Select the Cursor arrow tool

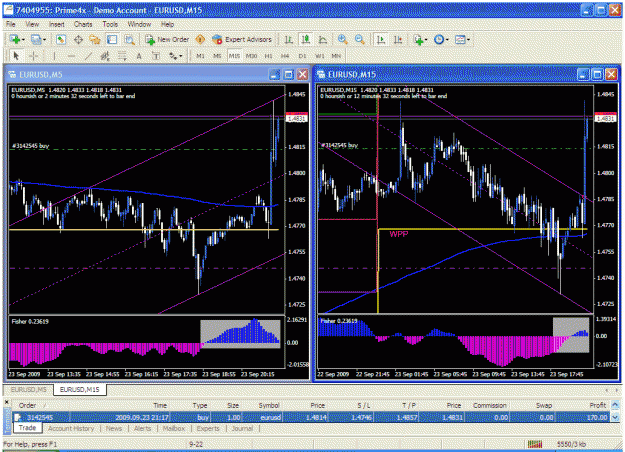tap(16, 56)
